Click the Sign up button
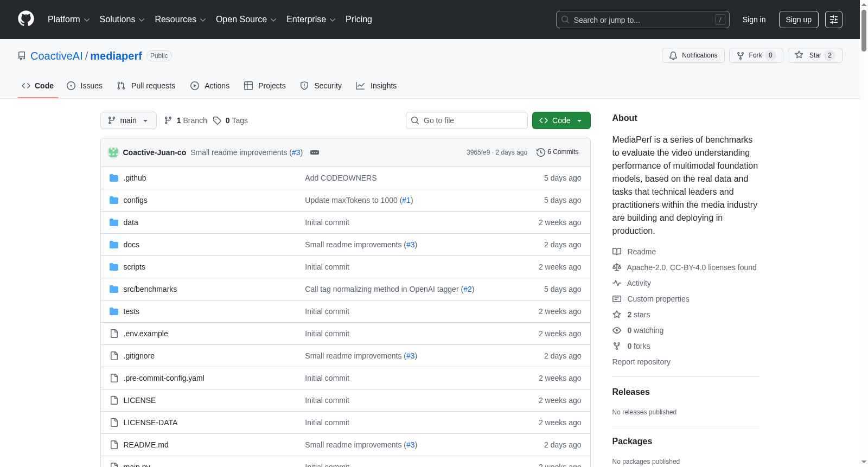 [799, 20]
